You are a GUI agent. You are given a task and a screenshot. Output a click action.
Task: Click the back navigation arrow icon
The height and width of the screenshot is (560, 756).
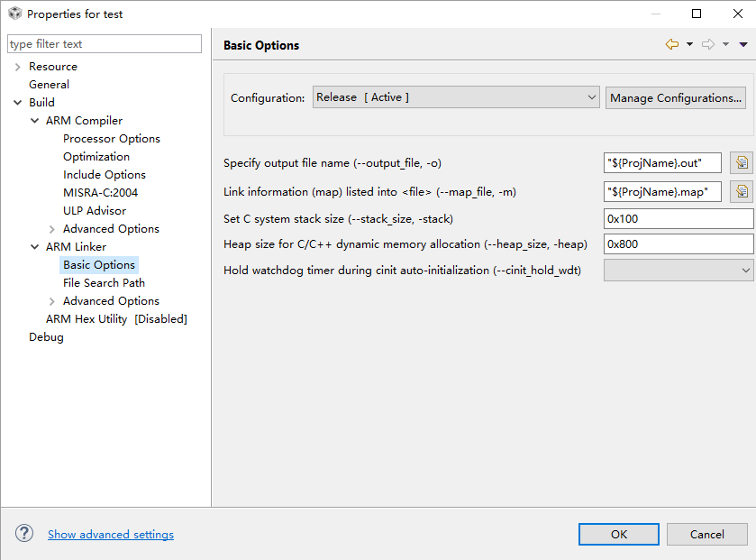point(672,44)
